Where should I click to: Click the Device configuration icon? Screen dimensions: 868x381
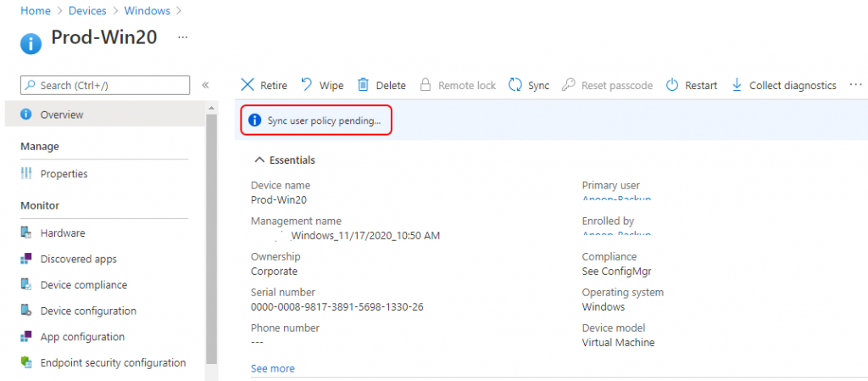26,311
